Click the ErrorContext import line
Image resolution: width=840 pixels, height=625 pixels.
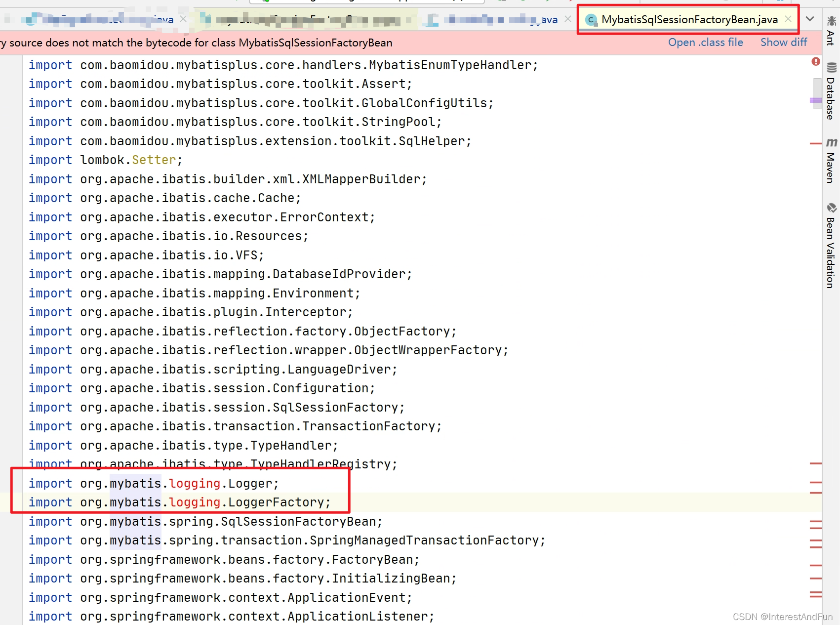(202, 217)
